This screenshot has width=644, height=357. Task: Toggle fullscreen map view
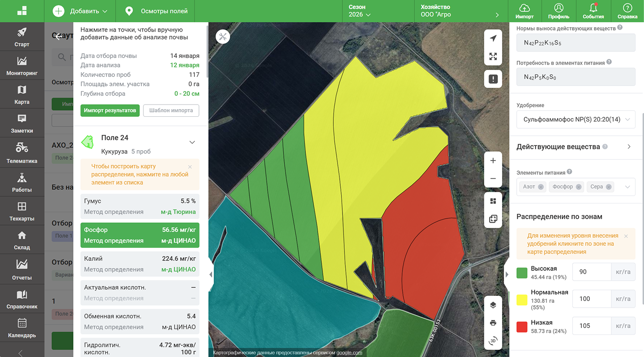click(493, 57)
